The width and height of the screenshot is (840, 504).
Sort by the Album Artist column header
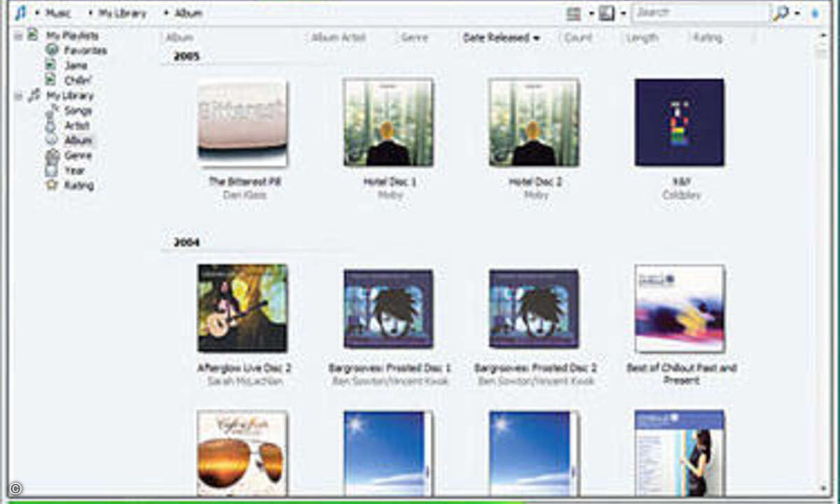pos(338,38)
